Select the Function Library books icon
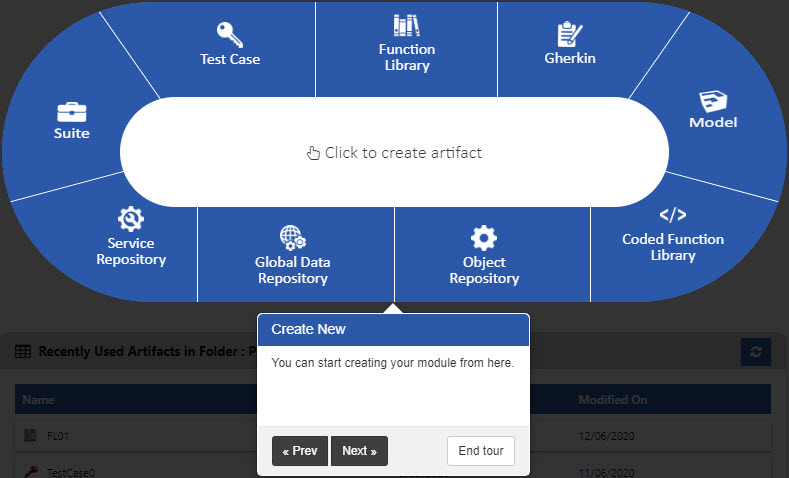Viewport: 789px width, 478px height. tap(405, 25)
